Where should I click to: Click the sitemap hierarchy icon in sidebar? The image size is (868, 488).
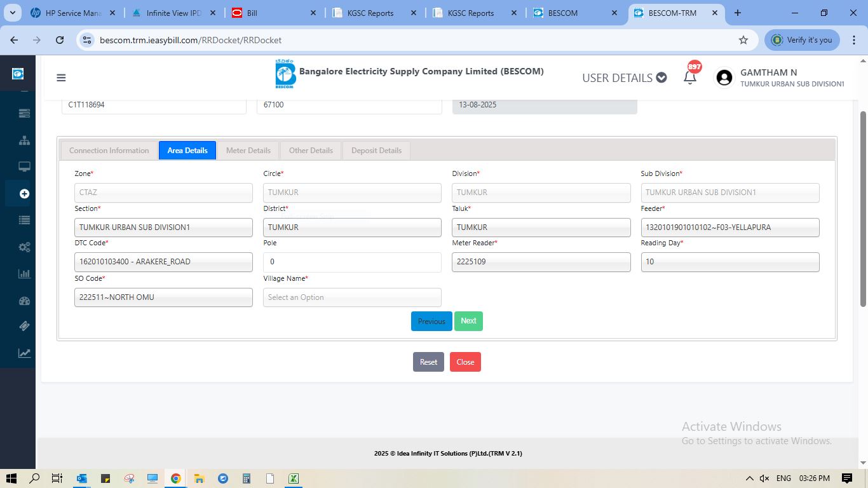coord(24,140)
